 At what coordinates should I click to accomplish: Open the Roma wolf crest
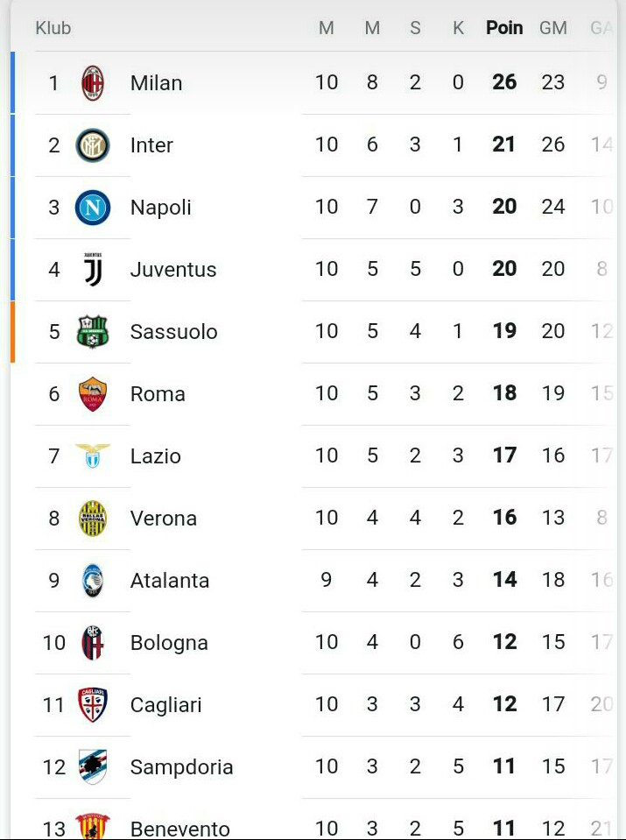(x=93, y=394)
